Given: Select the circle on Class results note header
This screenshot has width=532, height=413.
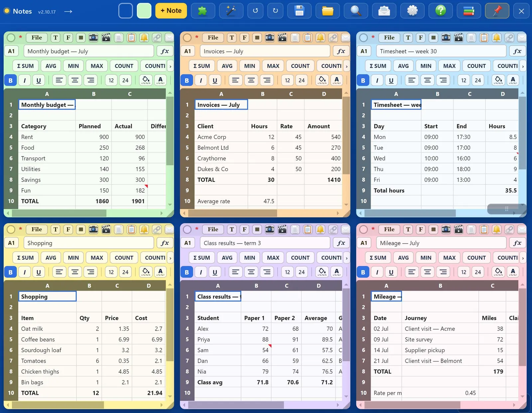Looking at the screenshot, I should [x=187, y=229].
